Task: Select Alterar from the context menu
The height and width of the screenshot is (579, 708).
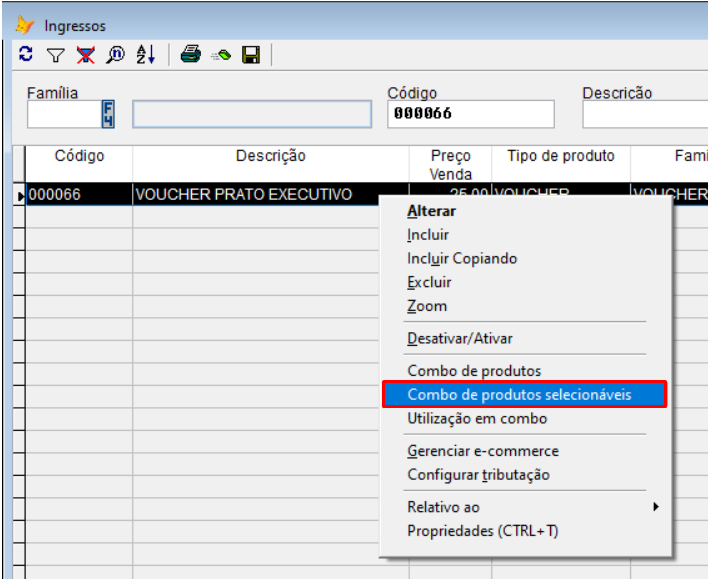Action: tap(431, 211)
